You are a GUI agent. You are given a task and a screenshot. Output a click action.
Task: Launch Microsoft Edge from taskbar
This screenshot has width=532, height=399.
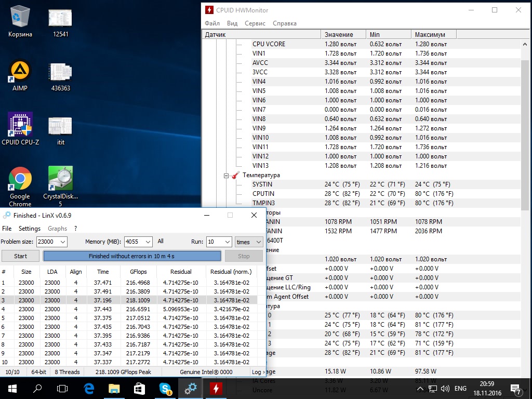89,389
